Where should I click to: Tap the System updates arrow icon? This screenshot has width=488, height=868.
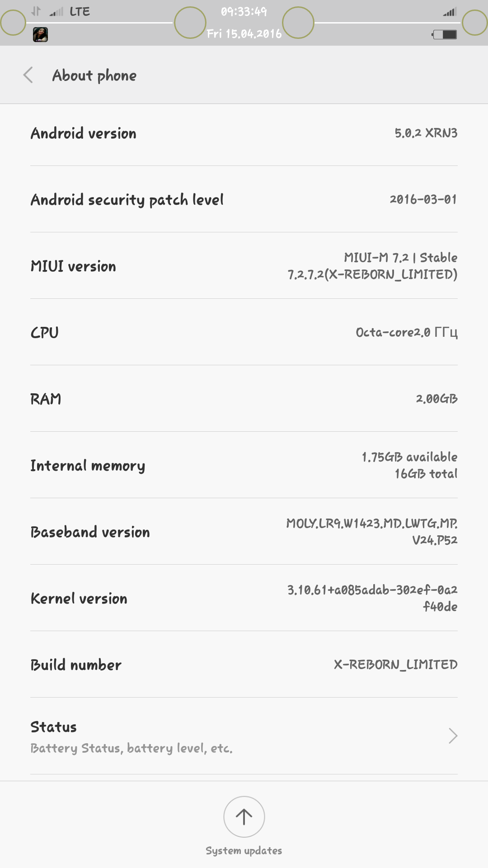(x=244, y=816)
